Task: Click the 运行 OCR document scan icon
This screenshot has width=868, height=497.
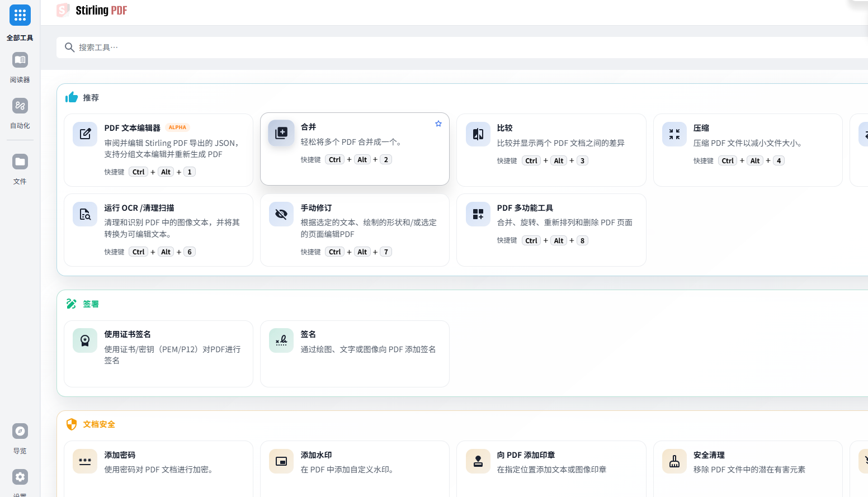Action: coord(85,214)
